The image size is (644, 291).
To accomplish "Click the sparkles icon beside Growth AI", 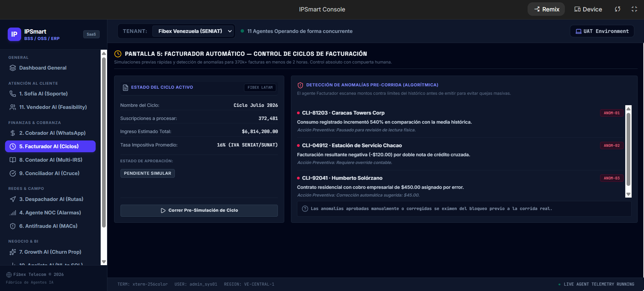I will click(x=13, y=252).
